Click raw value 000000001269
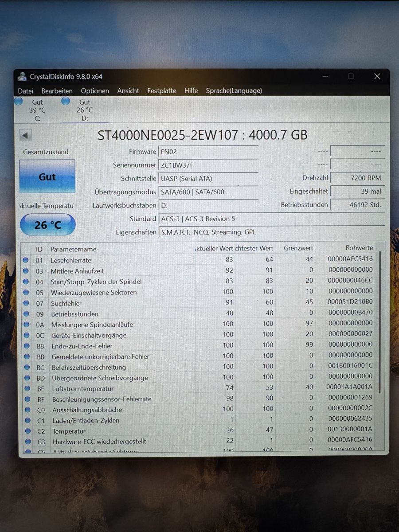399x532 pixels. [350, 398]
